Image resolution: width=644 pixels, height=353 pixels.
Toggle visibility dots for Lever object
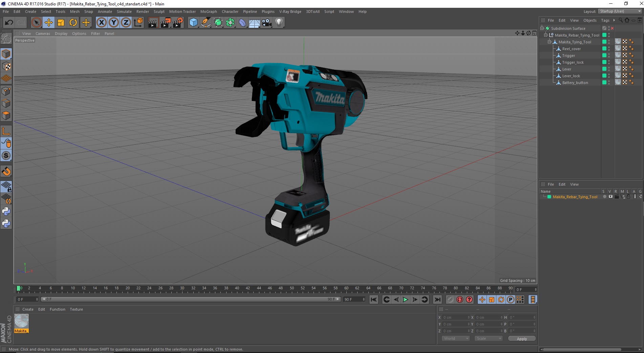point(609,69)
